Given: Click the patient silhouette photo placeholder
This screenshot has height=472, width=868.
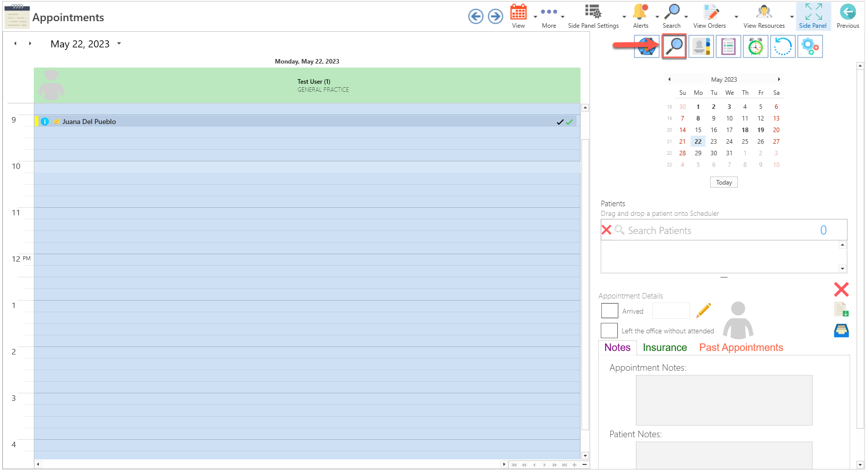Looking at the screenshot, I should [x=738, y=320].
